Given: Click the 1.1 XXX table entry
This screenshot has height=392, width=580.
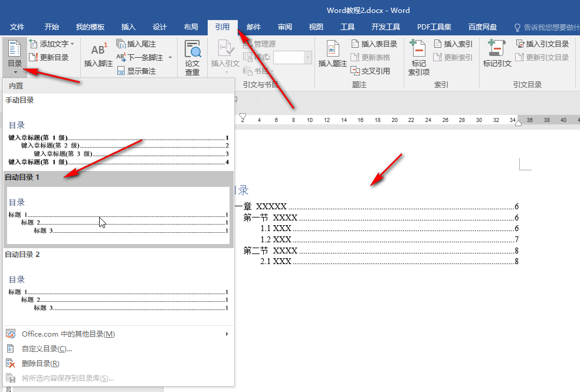Looking at the screenshot, I should coord(389,228).
